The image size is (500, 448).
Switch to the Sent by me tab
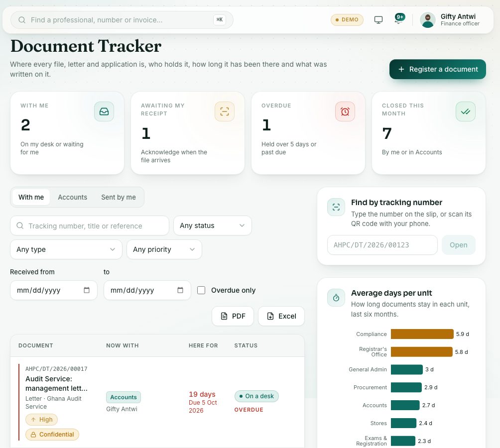click(119, 197)
